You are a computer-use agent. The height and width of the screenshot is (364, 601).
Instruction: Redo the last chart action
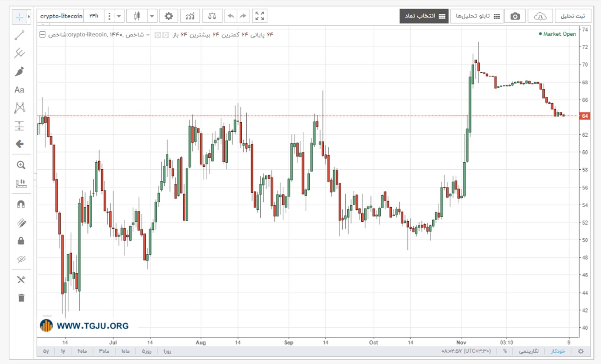(243, 16)
